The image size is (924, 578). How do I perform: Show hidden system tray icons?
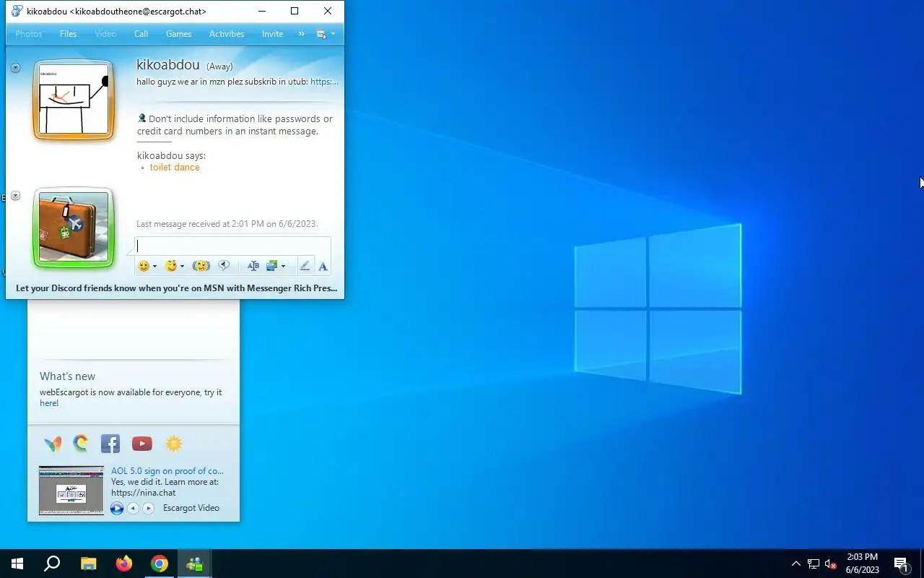[x=796, y=564]
